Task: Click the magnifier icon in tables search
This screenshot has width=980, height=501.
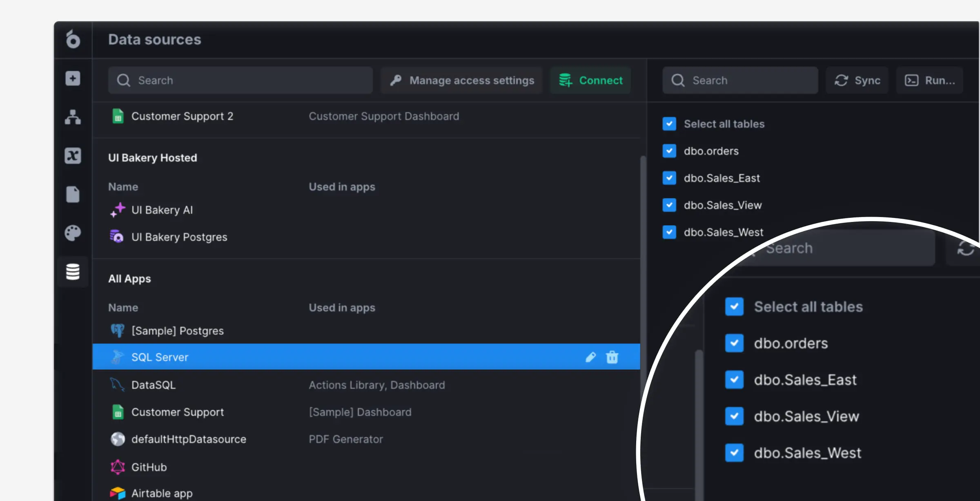Action: tap(678, 80)
